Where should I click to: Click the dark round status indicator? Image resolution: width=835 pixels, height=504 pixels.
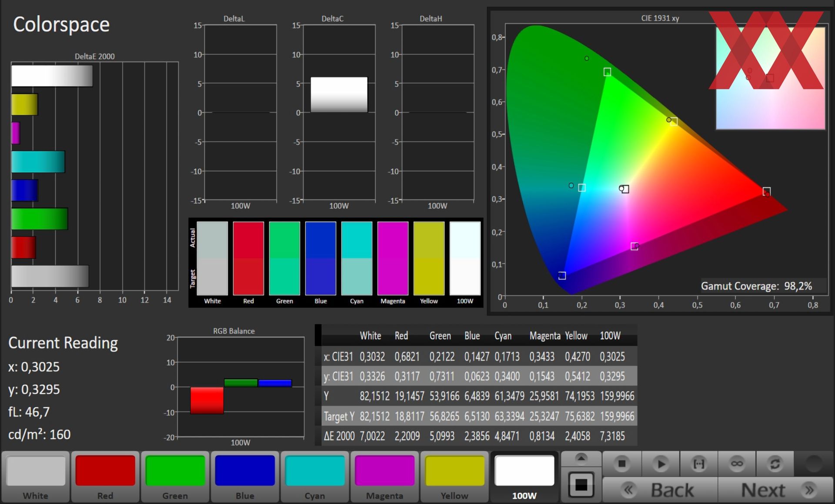814,464
